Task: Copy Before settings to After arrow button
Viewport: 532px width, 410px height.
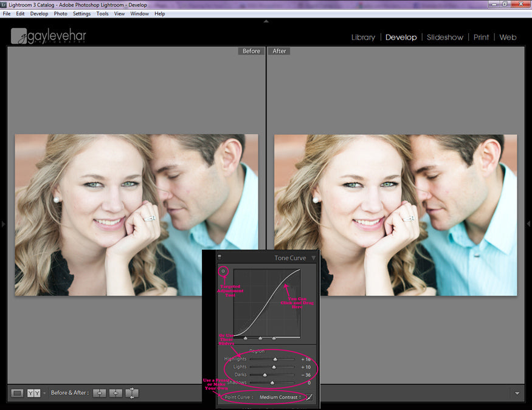Action: point(99,393)
